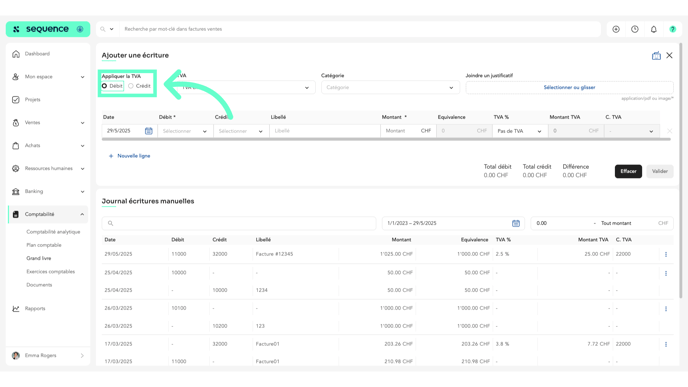Click the Valider button
The width and height of the screenshot is (688, 387).
point(659,172)
